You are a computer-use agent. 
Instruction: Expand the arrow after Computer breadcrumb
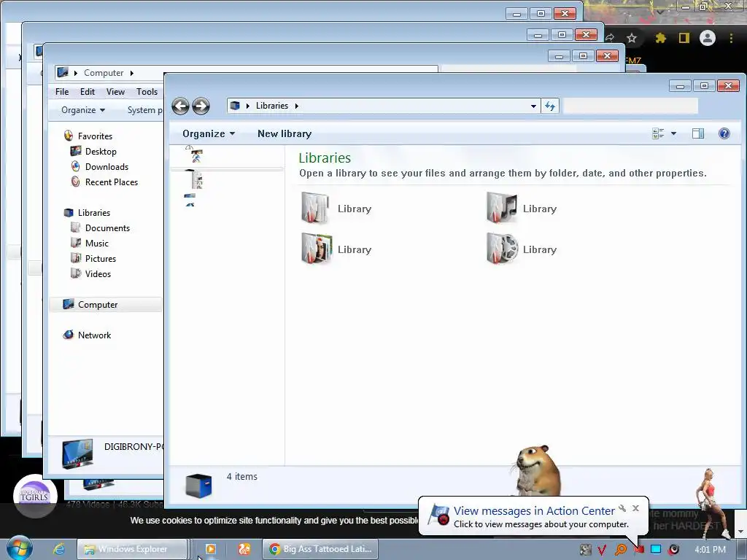tap(131, 73)
